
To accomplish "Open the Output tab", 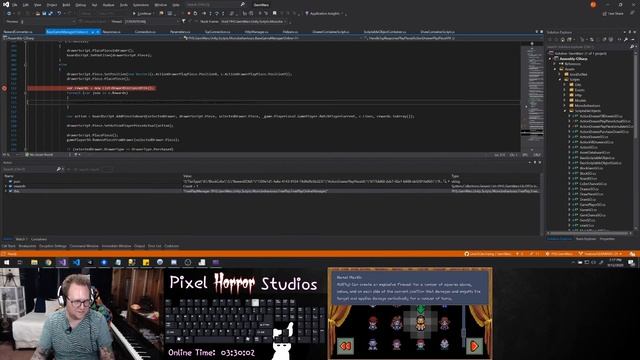I will pyautogui.click(x=140, y=246).
